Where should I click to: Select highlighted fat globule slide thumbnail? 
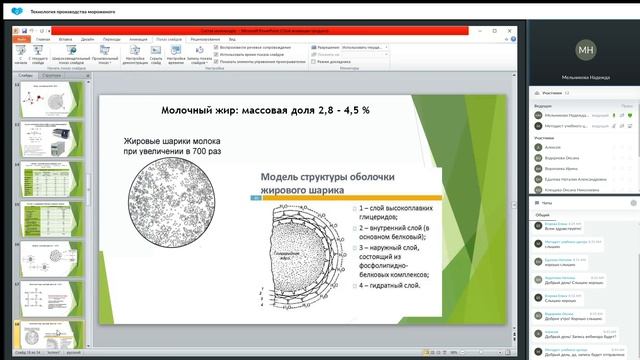point(51,335)
